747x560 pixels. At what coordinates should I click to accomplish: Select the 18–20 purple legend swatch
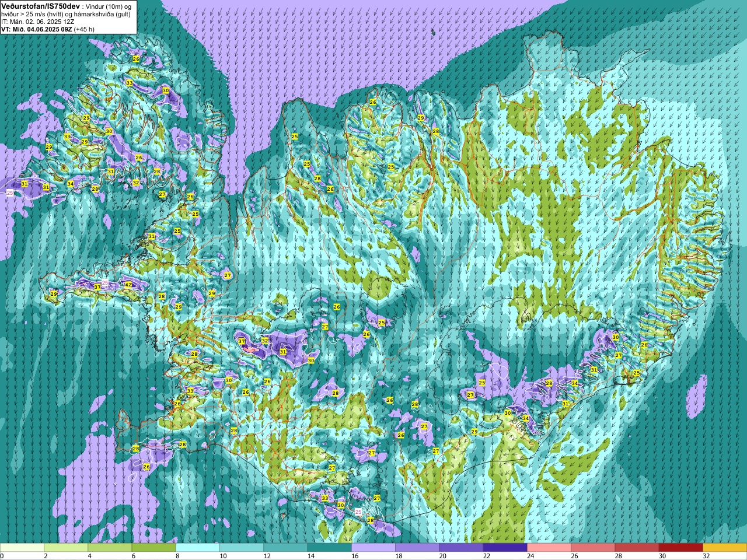pyautogui.click(x=417, y=548)
